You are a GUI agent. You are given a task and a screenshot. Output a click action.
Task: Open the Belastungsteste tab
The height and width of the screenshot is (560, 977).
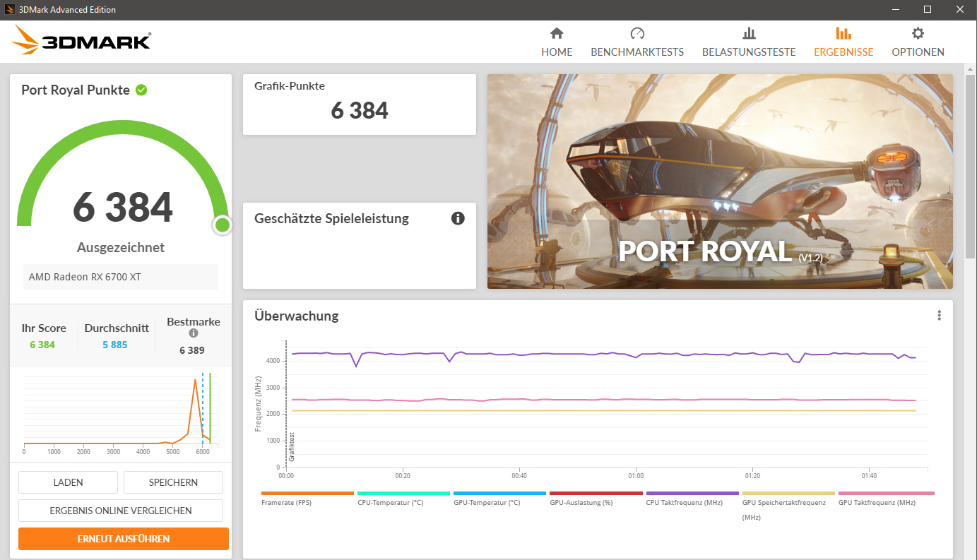click(x=749, y=42)
